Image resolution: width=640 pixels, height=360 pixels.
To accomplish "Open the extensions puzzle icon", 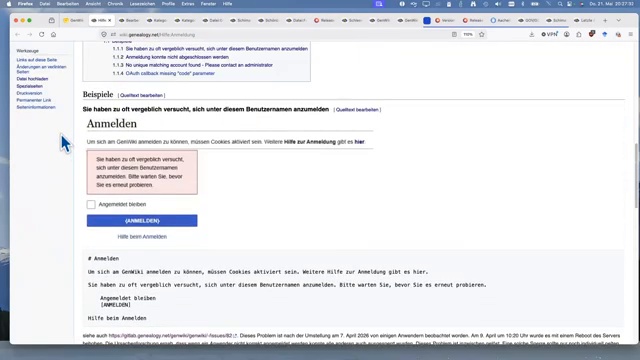I will point(579,35).
